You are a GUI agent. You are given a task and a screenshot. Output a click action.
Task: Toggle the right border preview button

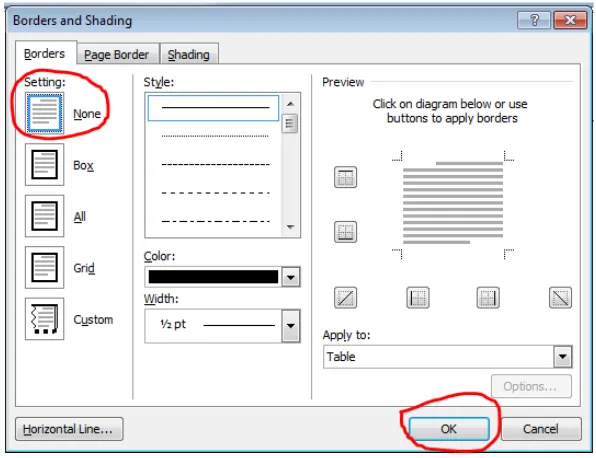click(x=488, y=297)
